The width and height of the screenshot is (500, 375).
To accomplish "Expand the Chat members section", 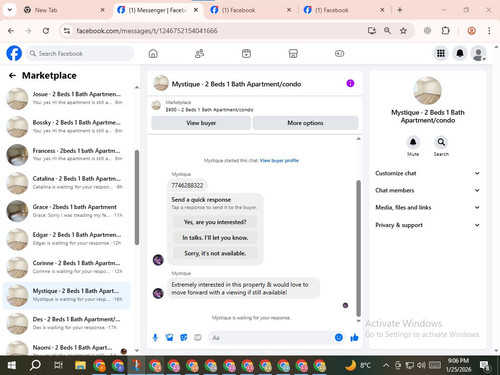I will [427, 190].
